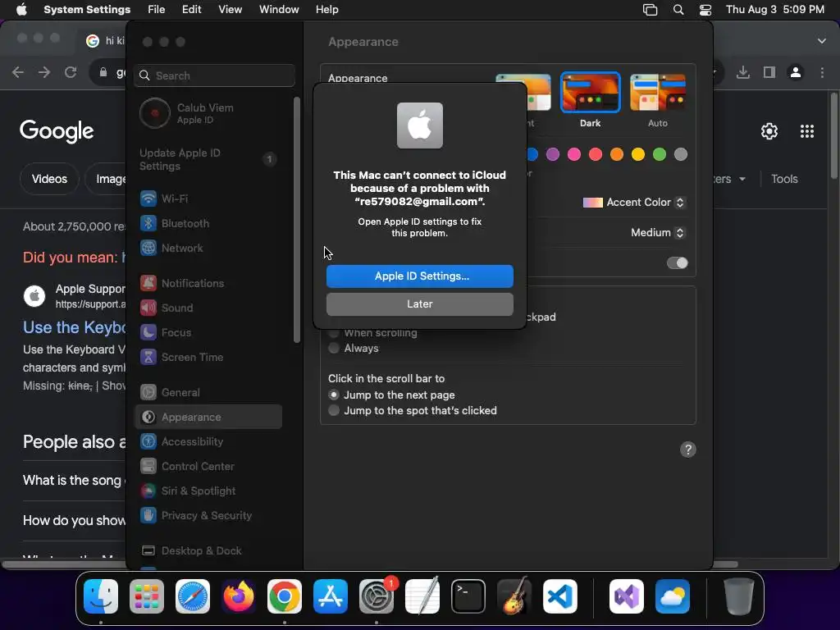Open Chrome downloads icon
This screenshot has height=630, width=840.
click(x=742, y=72)
